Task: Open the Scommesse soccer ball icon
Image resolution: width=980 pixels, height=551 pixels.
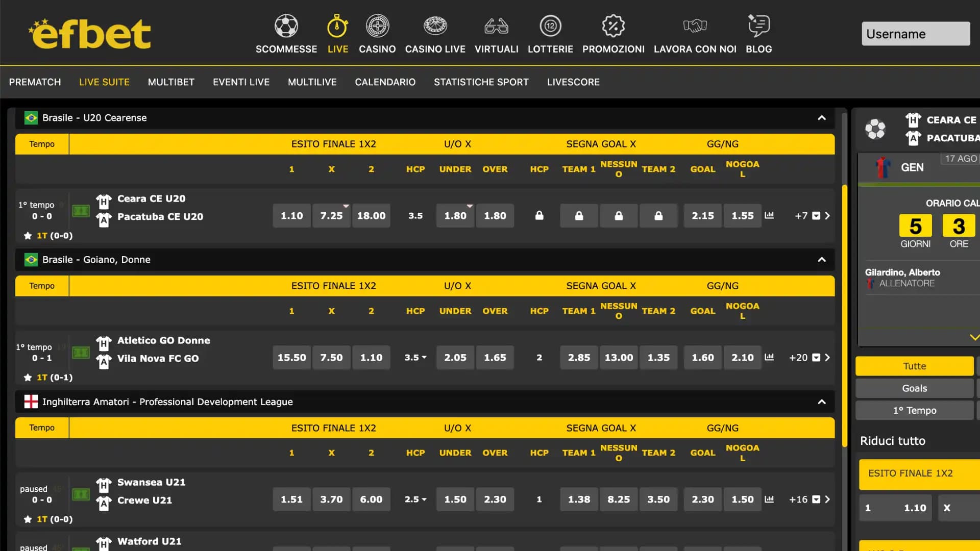Action: click(x=286, y=26)
